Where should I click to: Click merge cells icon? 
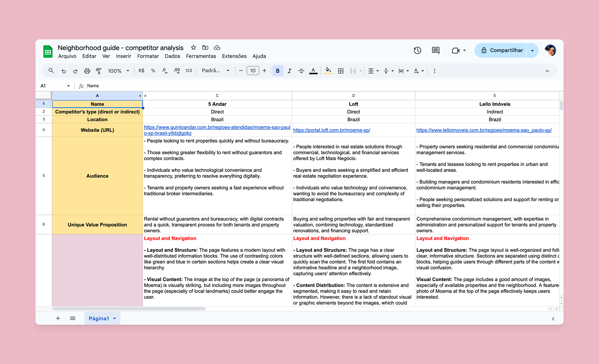[x=353, y=71]
